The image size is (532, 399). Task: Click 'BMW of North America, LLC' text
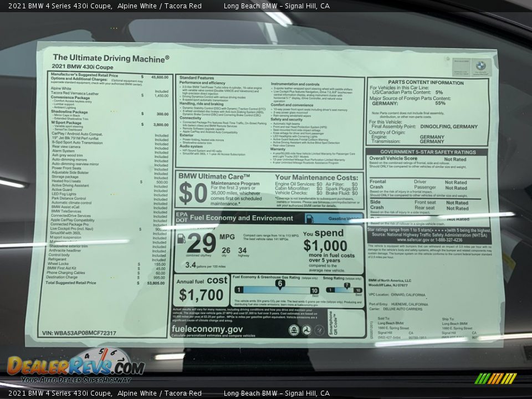[x=390, y=280]
